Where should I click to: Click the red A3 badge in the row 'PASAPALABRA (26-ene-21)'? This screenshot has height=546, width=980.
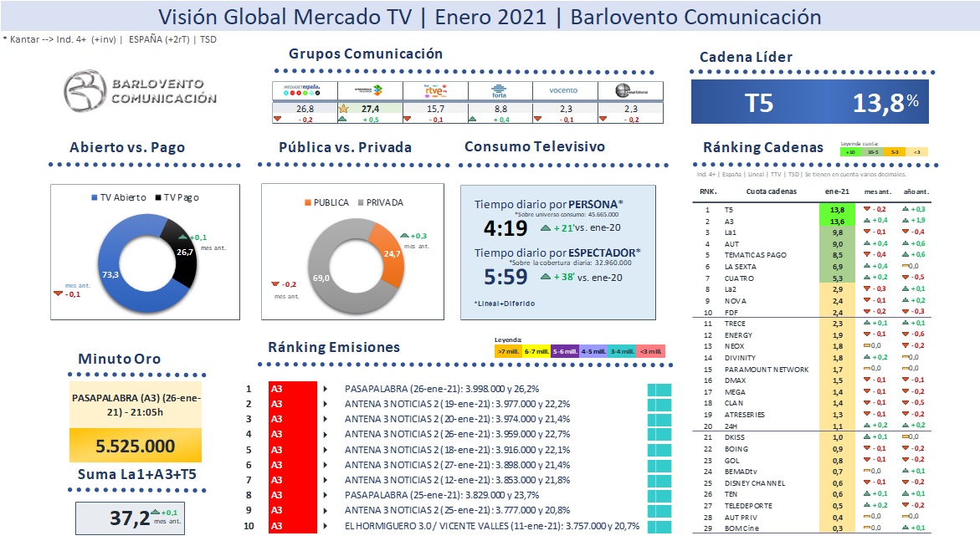(x=293, y=389)
